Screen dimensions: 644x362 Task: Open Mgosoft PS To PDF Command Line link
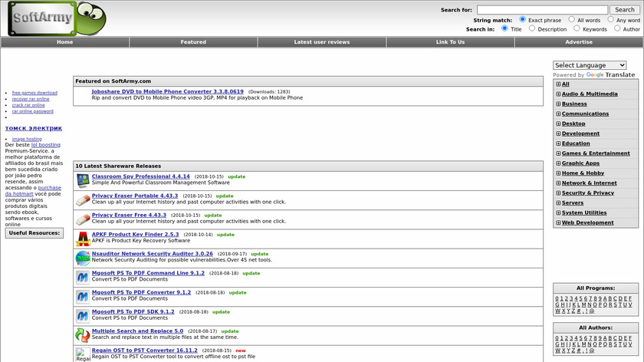tap(148, 273)
